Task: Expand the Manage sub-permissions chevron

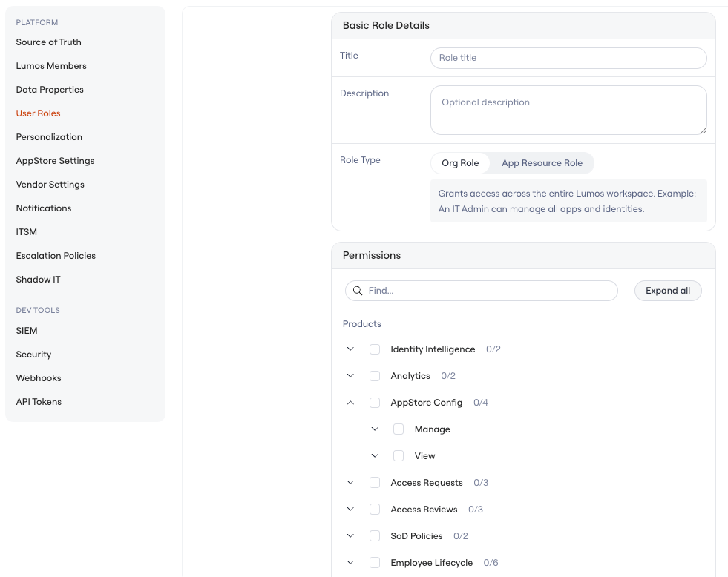Action: (x=375, y=429)
